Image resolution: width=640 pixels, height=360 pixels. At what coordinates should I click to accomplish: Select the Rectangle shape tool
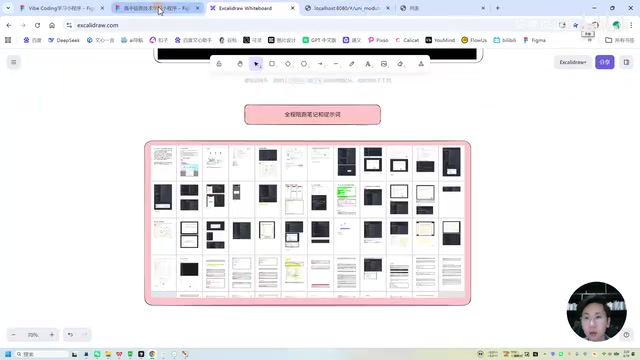point(272,64)
